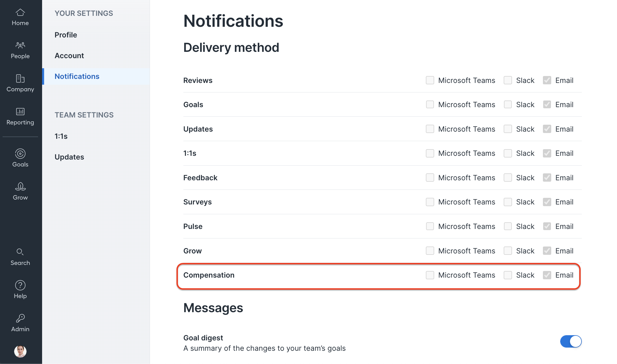Enable Slack for Feedback notifications

point(507,178)
